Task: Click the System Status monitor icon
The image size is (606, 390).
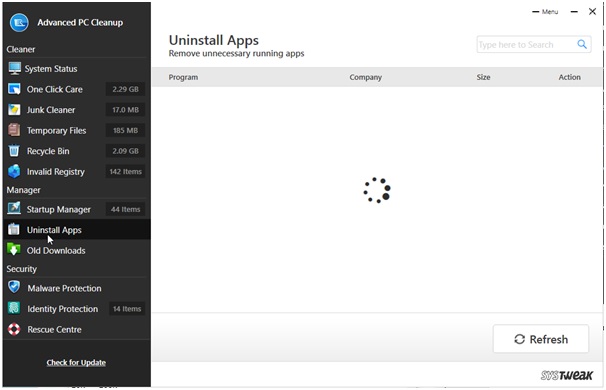Action: coord(15,68)
